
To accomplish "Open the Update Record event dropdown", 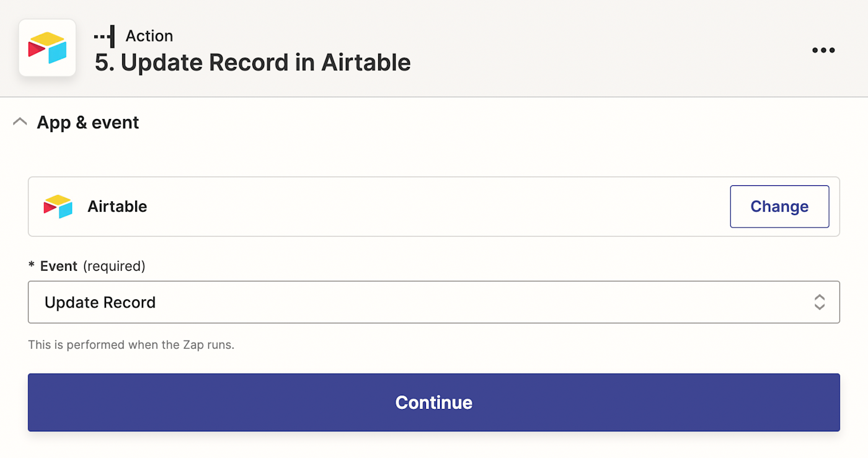I will [433, 302].
